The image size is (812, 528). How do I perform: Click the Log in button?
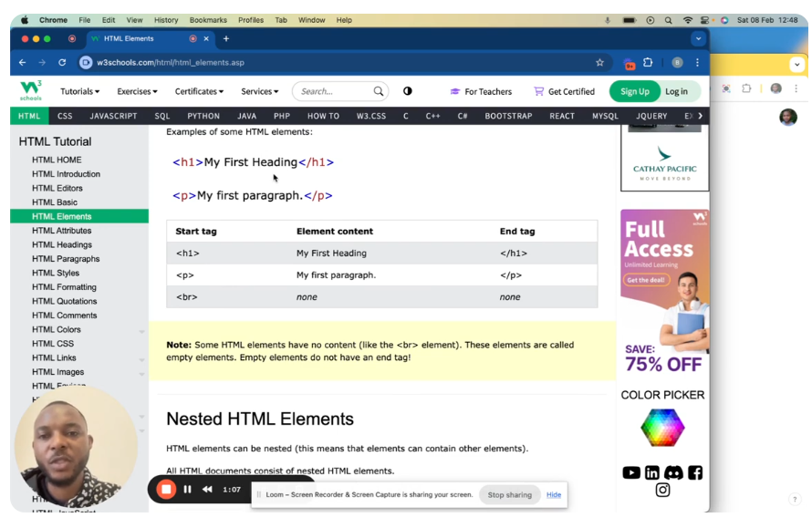tap(677, 91)
